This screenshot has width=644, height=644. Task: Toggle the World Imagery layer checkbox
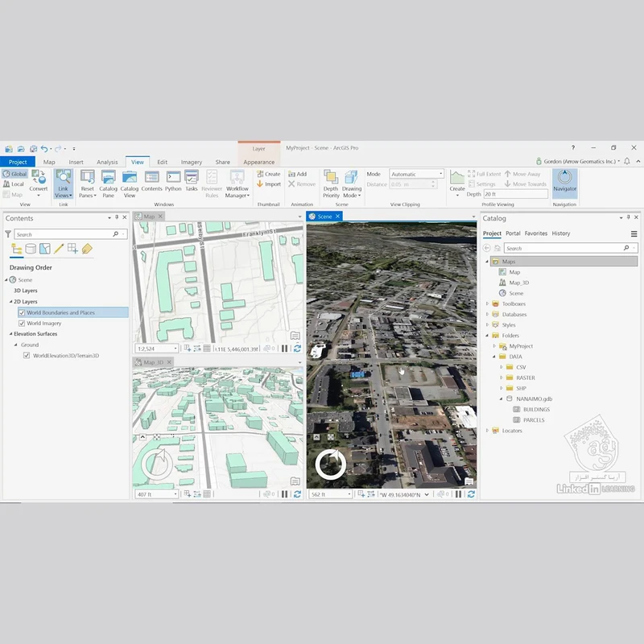point(22,324)
